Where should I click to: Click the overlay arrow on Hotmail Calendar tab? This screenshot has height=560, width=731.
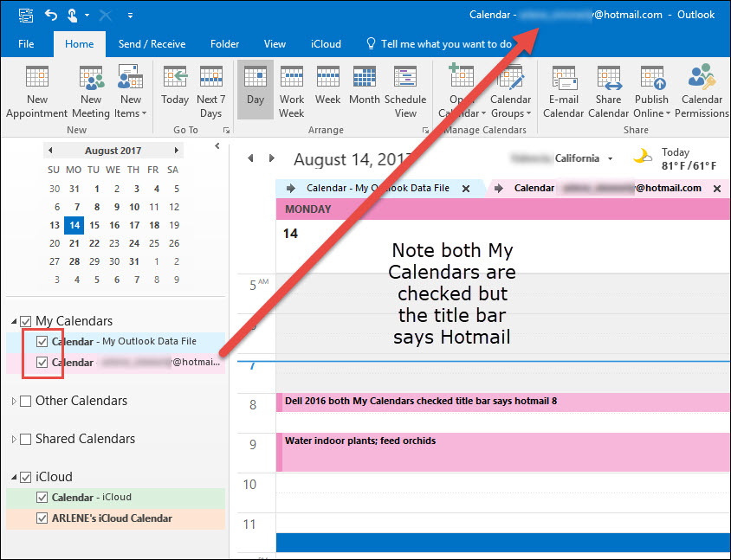coord(498,188)
